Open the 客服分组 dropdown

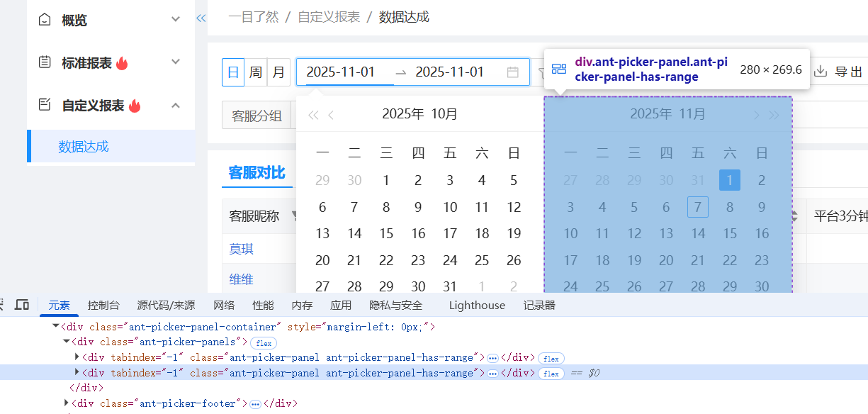[x=257, y=116]
